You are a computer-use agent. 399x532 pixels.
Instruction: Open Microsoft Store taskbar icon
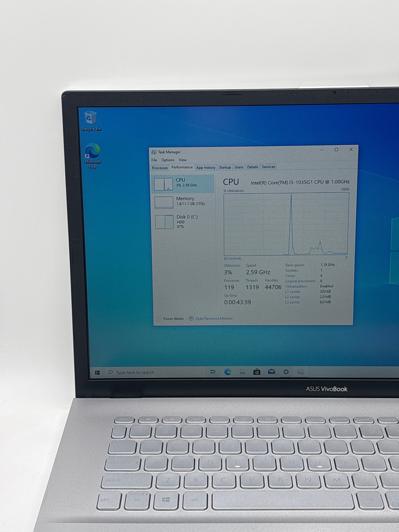click(x=257, y=372)
